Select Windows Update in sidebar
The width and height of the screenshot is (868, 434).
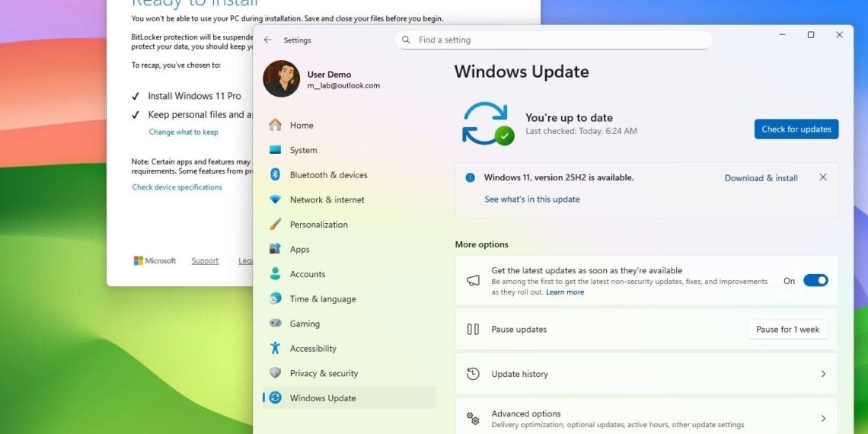pos(349,397)
